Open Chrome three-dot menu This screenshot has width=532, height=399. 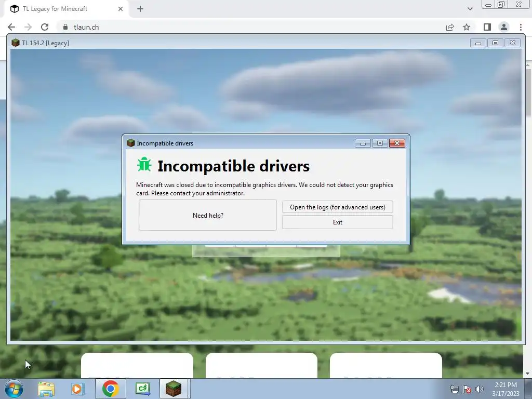click(521, 27)
